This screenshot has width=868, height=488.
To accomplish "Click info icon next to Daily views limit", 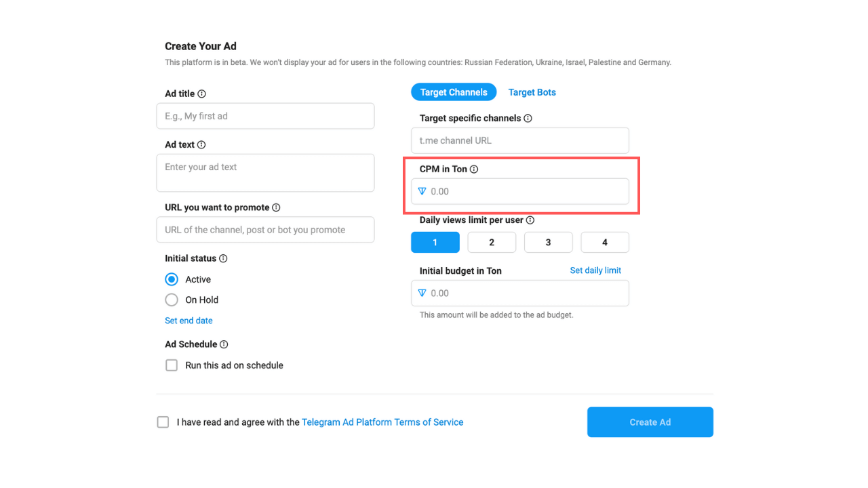I will pyautogui.click(x=530, y=220).
